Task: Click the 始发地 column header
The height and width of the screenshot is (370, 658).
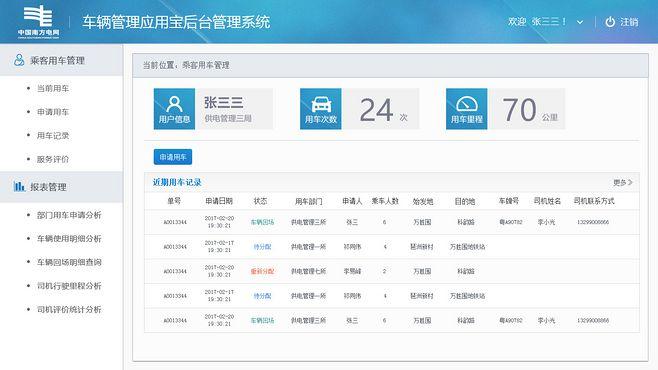Action: pos(423,201)
